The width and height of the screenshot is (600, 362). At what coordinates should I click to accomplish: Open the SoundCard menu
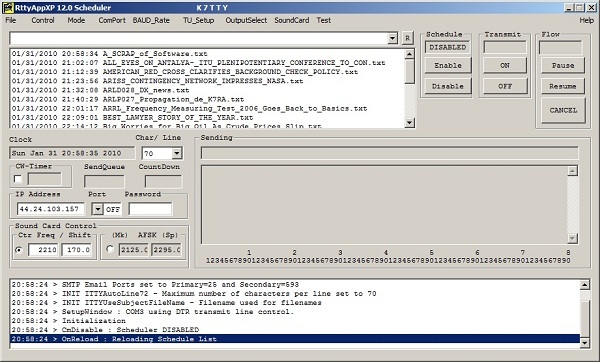click(x=292, y=20)
